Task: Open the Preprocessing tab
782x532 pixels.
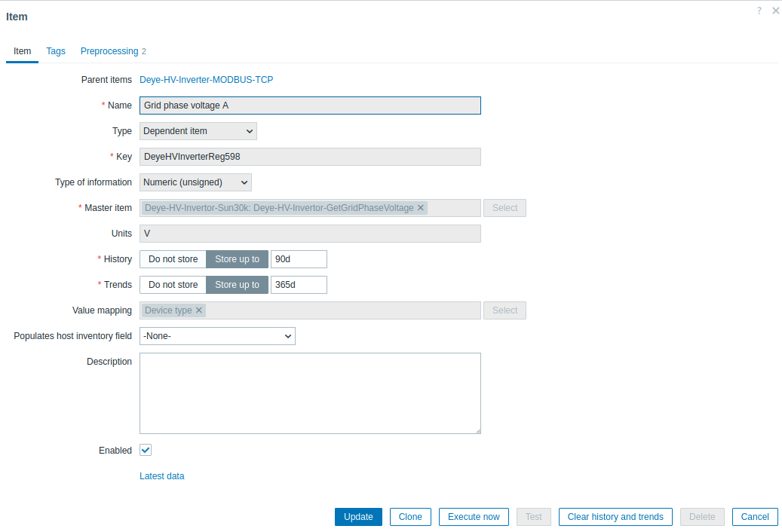Action: [113, 51]
